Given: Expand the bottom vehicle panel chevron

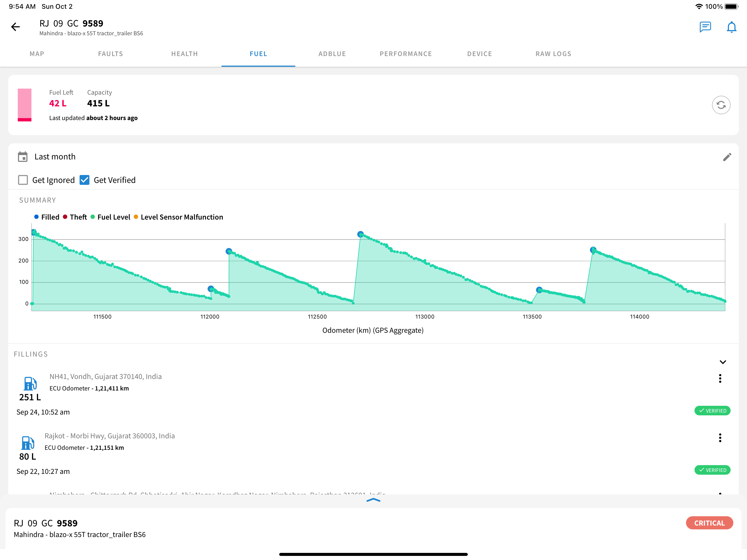Looking at the screenshot, I should pyautogui.click(x=373, y=500).
